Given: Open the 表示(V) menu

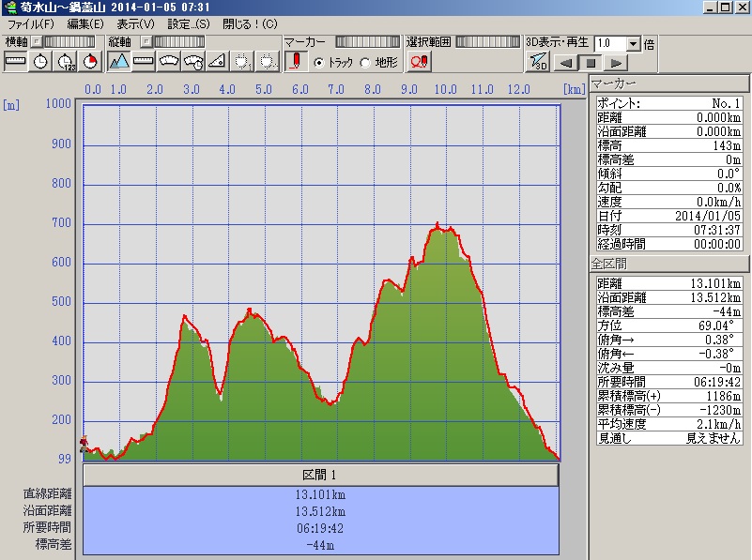Looking at the screenshot, I should 136,23.
